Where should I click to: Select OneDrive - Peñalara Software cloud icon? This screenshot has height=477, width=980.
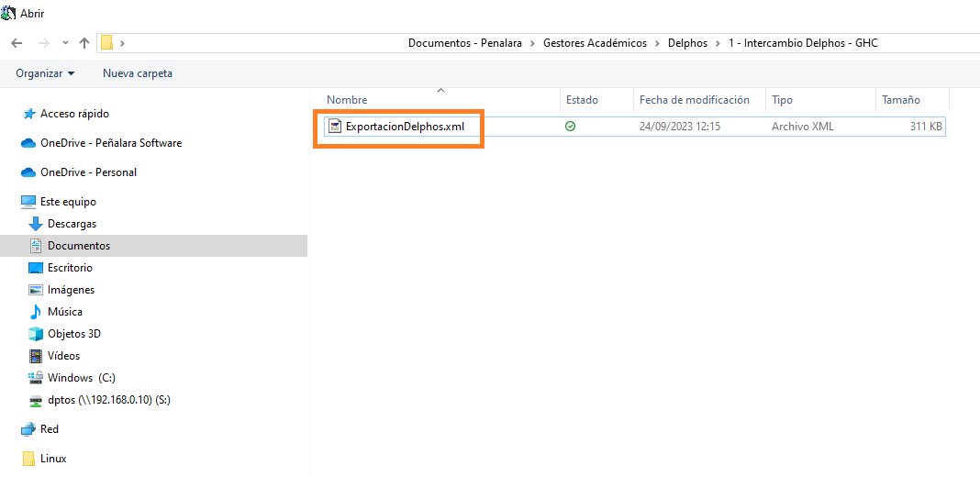28,143
